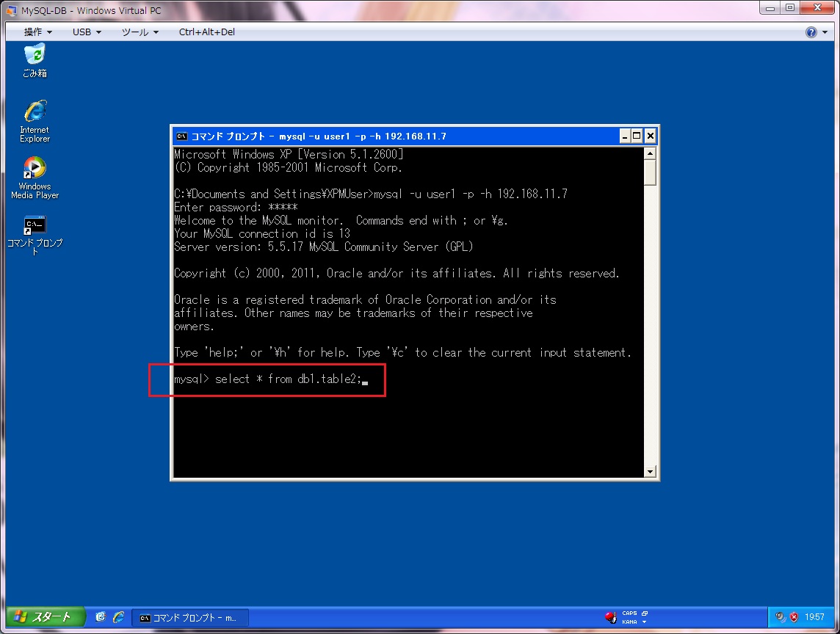Click the Virtual PC help question mark icon
This screenshot has height=634, width=840.
pos(811,32)
